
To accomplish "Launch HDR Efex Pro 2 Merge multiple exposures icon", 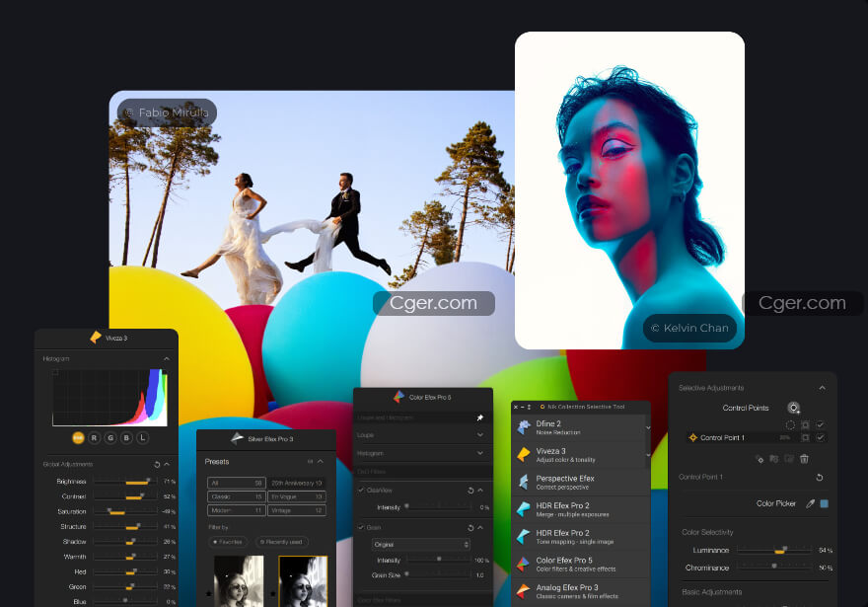I will pyautogui.click(x=524, y=509).
